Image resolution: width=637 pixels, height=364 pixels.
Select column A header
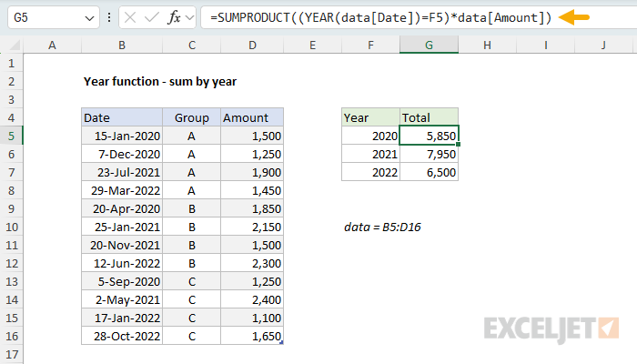tap(52, 45)
